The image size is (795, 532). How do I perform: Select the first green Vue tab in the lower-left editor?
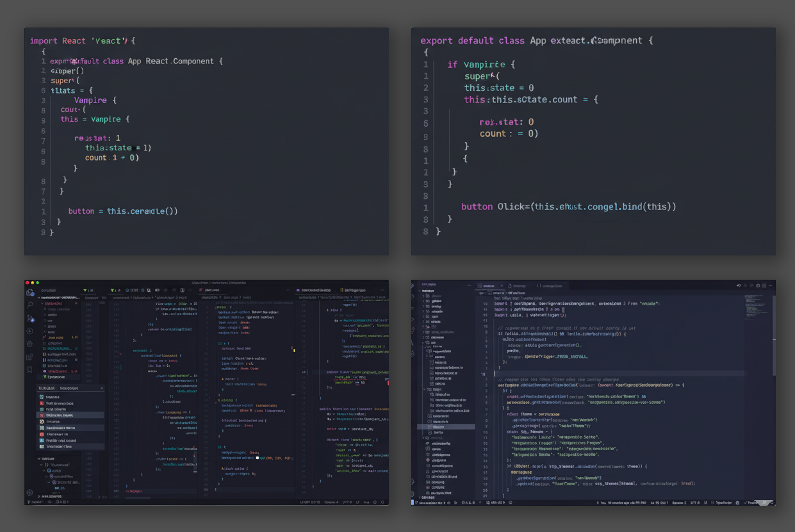88,290
